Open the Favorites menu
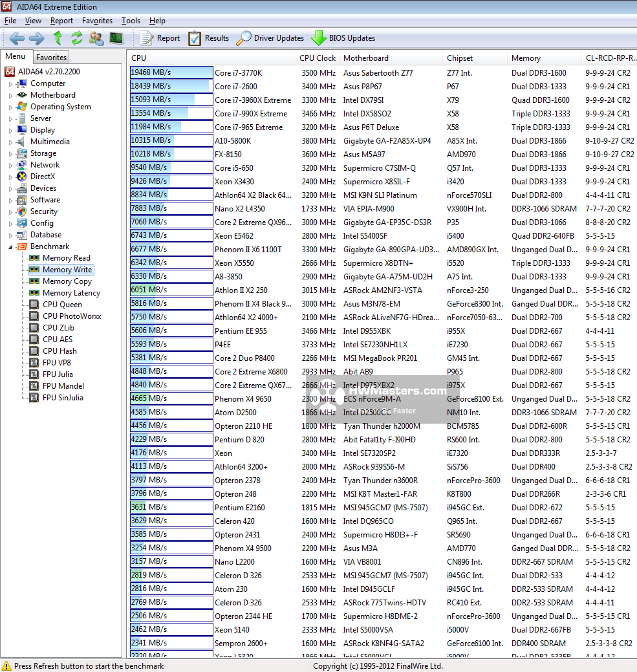Image resolution: width=637 pixels, height=672 pixels. point(97,21)
